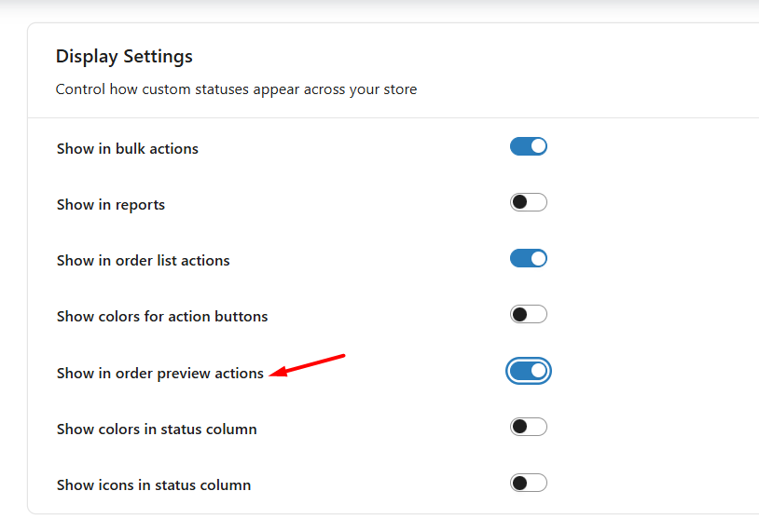Click "Show icons in status column" label
This screenshot has height=532, width=759.
pos(153,485)
